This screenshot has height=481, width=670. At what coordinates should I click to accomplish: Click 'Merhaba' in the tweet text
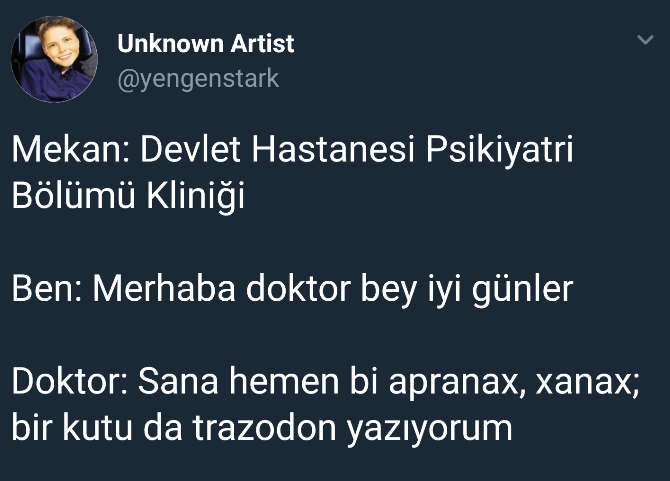point(164,289)
